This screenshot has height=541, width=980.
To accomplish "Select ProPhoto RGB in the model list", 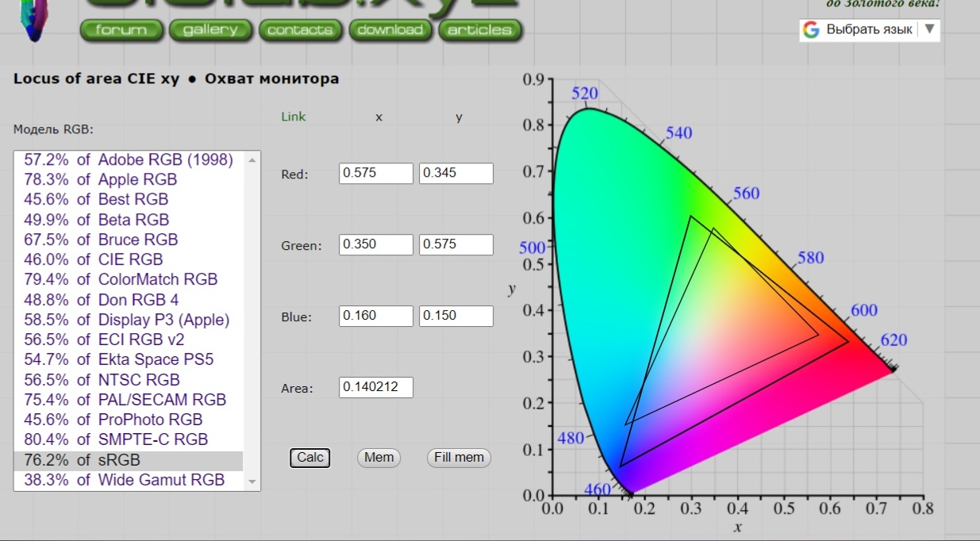I will click(129, 420).
